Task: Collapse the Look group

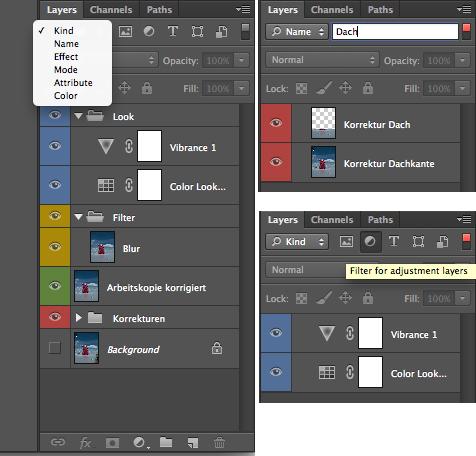Action: (78, 116)
